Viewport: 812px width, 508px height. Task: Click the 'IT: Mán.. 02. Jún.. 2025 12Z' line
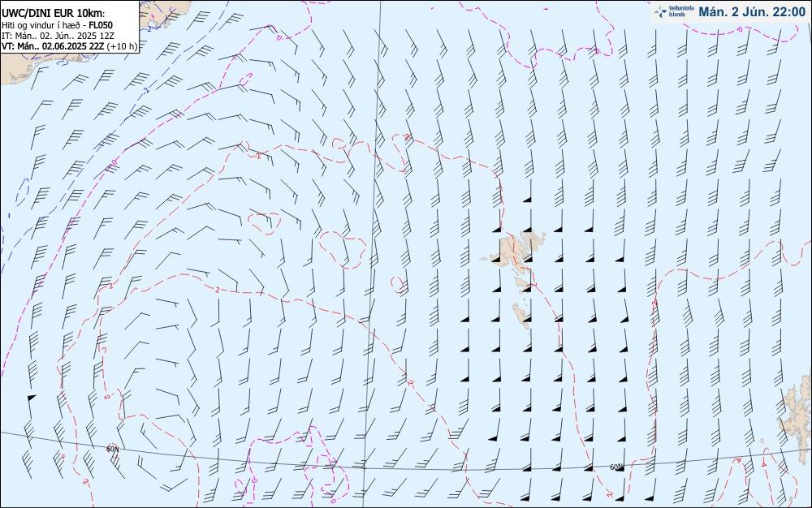pyautogui.click(x=58, y=36)
